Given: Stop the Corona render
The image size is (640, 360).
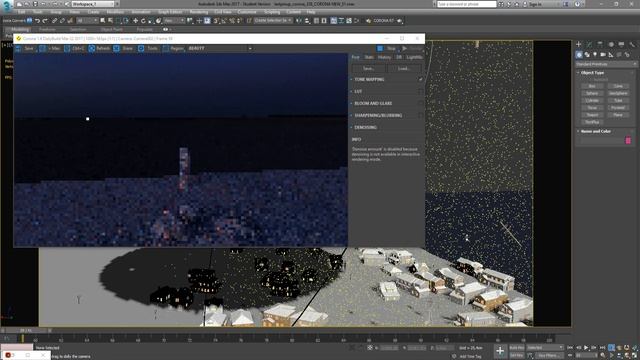Looking at the screenshot, I should 387,48.
